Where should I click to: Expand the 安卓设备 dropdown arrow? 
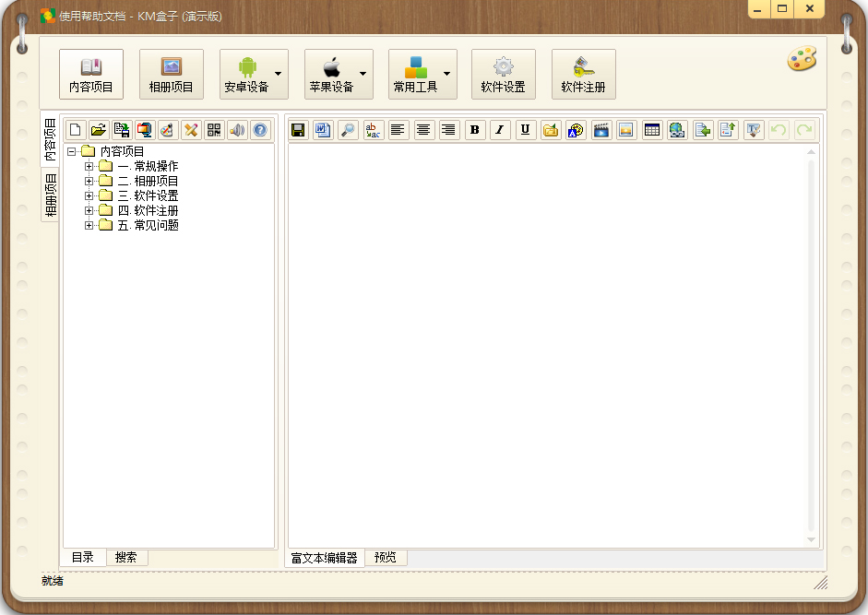[279, 75]
